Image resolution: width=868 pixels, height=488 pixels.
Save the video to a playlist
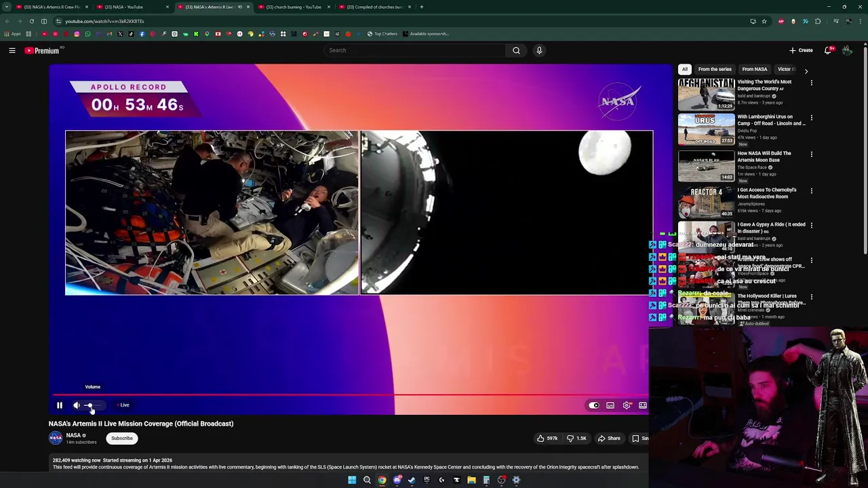639,439
